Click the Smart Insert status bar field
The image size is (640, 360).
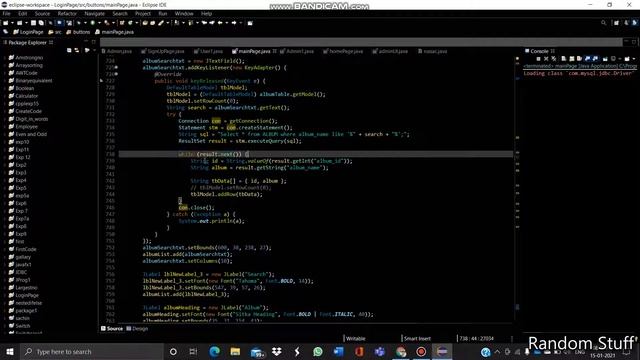[417, 338]
